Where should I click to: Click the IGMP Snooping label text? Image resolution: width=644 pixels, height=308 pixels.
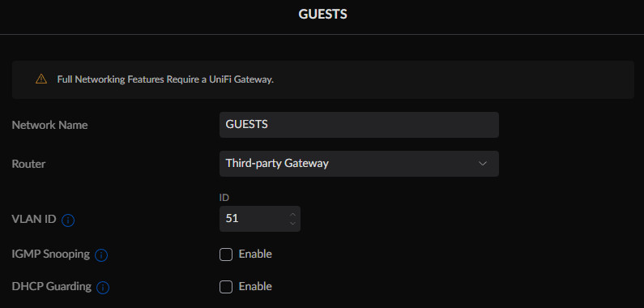pos(51,255)
